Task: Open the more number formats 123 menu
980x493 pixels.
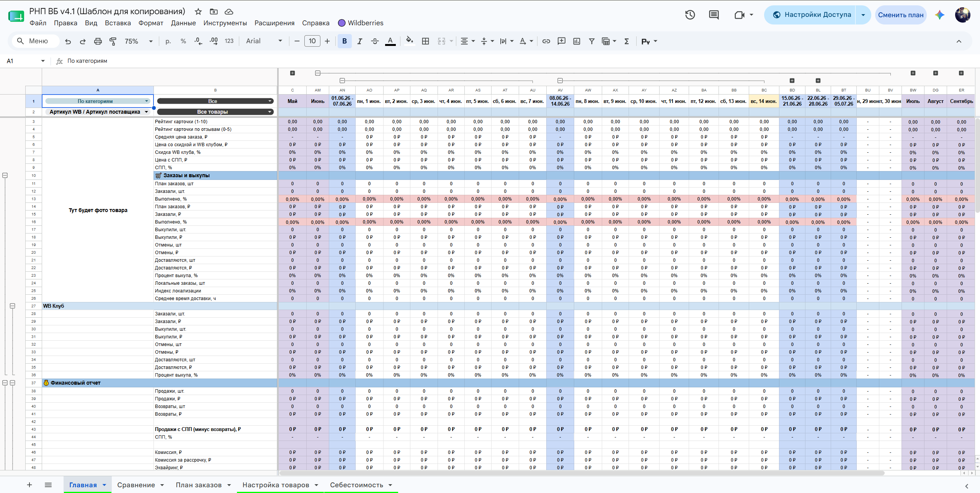Action: point(229,41)
